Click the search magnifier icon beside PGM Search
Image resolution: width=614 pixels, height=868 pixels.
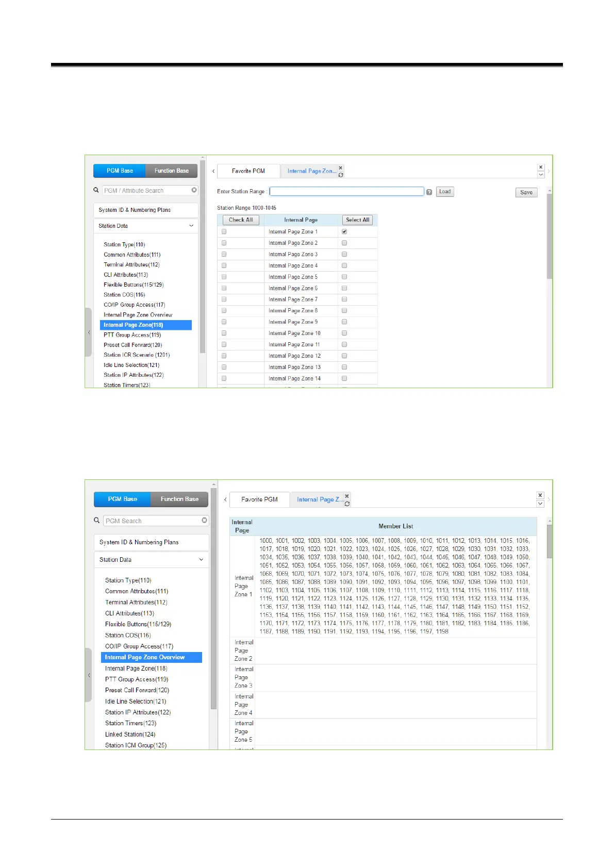click(96, 521)
